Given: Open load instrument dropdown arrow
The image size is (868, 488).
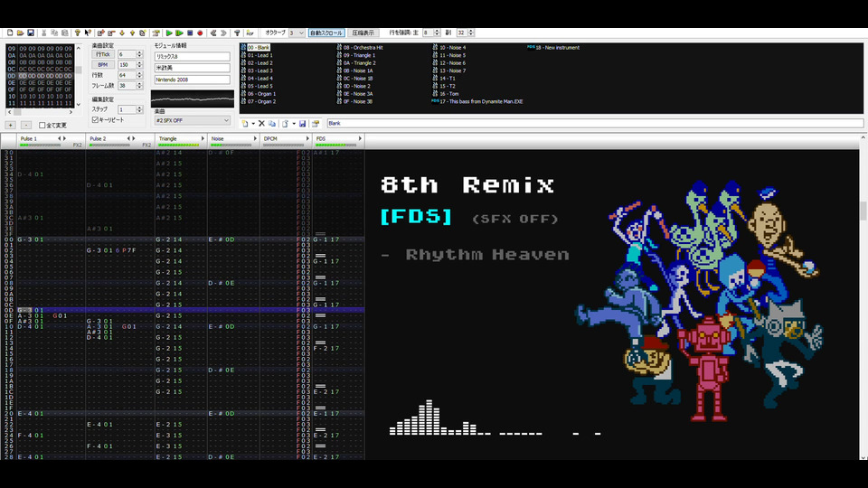Looking at the screenshot, I should click(293, 124).
